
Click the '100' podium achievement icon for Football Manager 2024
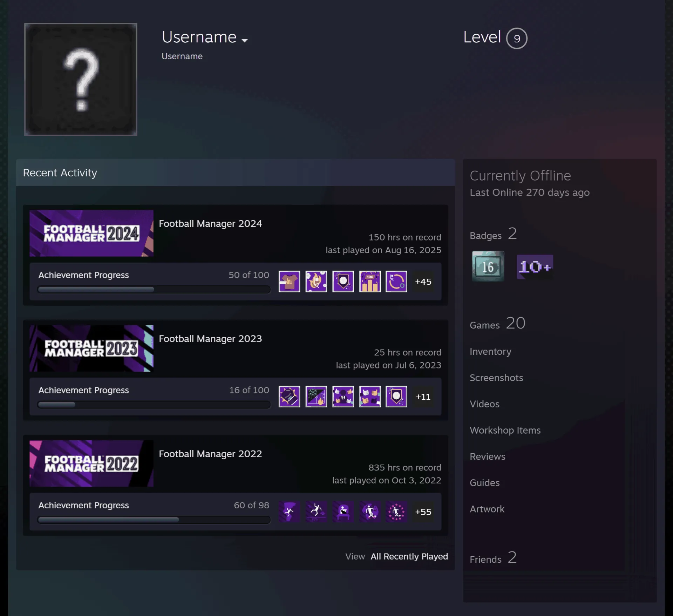(x=370, y=282)
